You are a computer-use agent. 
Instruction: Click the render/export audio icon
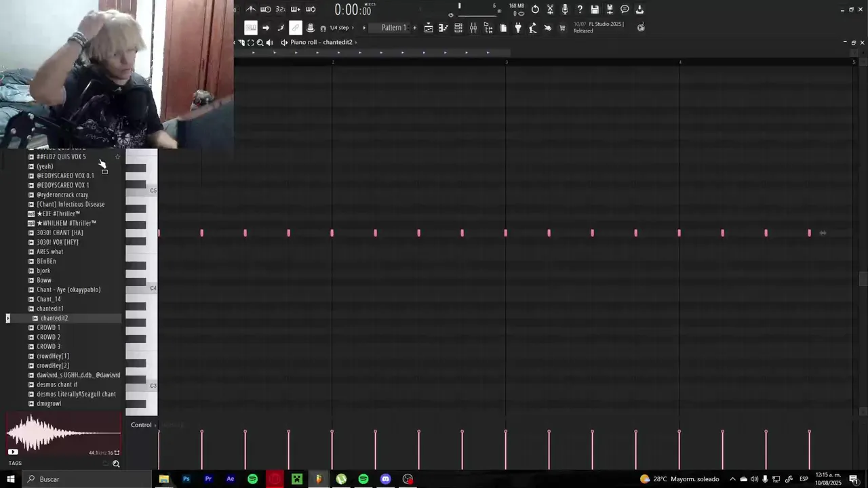click(x=610, y=9)
